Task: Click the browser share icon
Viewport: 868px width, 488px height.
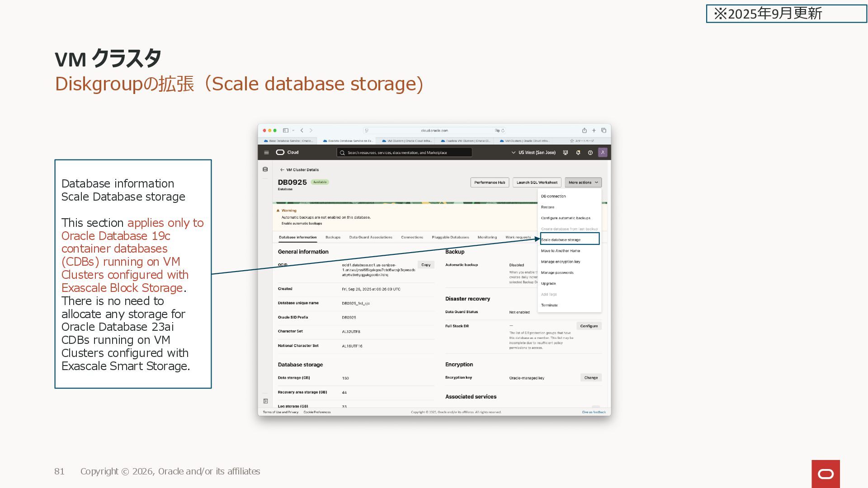Action: [584, 131]
